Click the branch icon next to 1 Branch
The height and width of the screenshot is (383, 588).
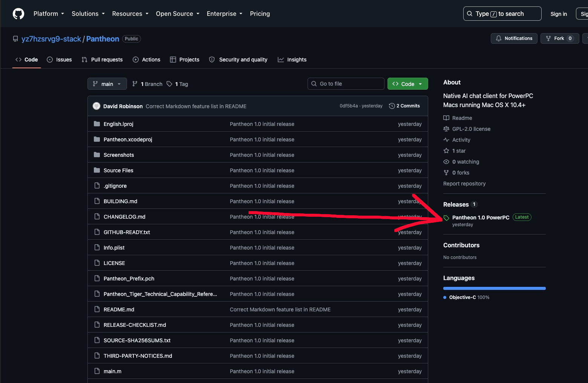[x=135, y=84]
